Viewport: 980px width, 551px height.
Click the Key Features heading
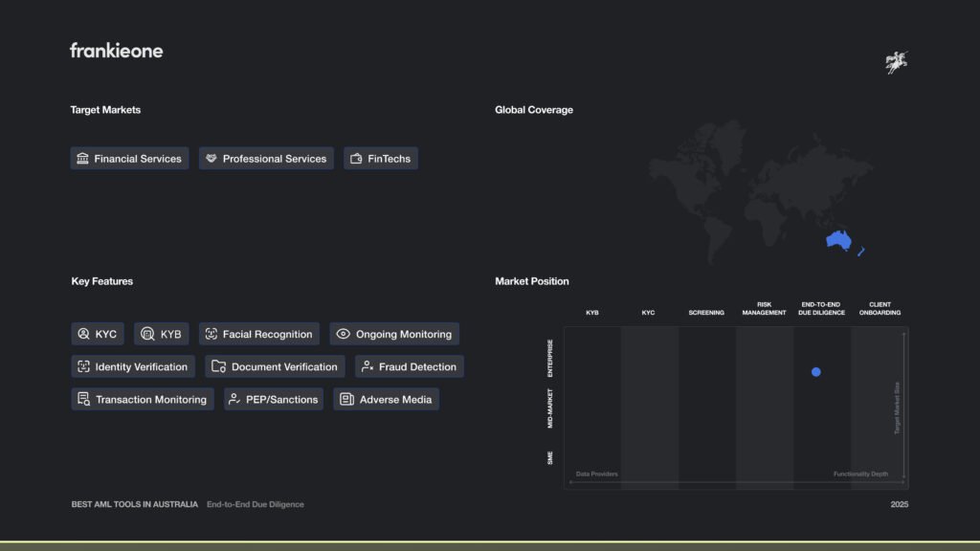click(x=101, y=281)
